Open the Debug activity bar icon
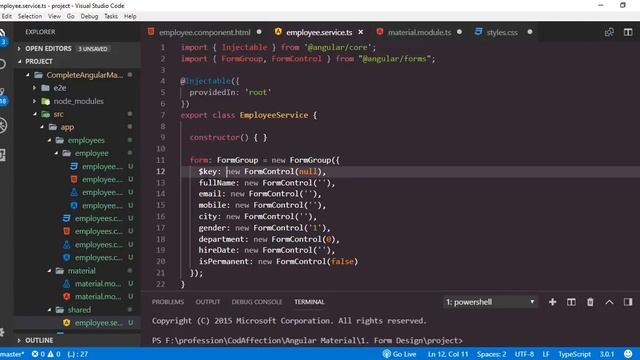640x360 pixels. 3,125
